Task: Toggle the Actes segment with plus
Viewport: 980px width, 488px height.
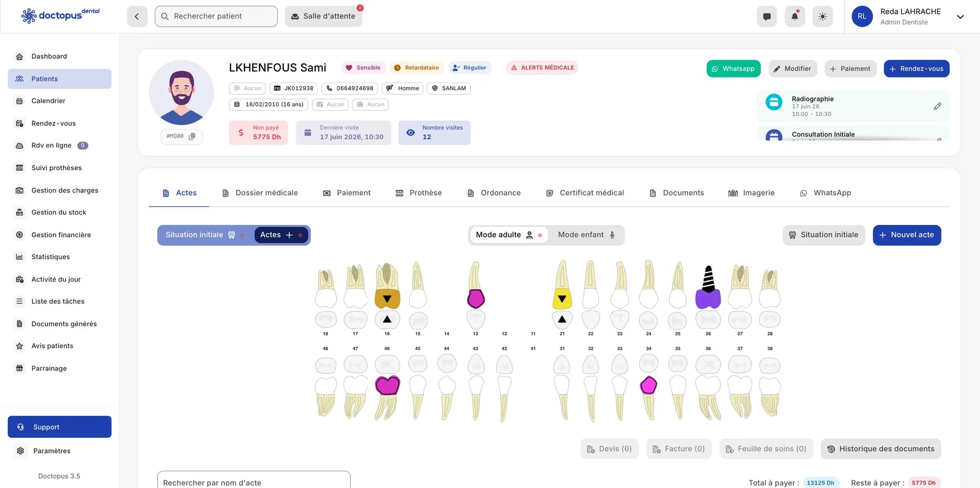Action: point(281,235)
